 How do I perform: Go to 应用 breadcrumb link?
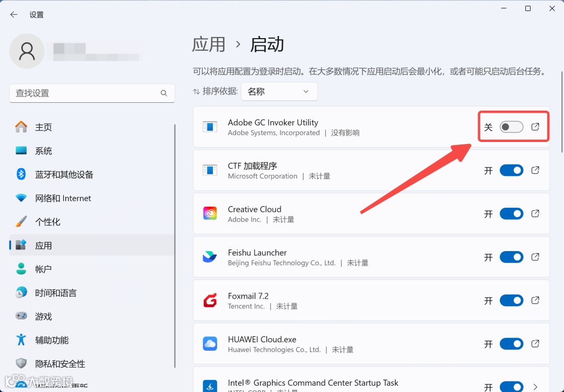[x=209, y=44]
